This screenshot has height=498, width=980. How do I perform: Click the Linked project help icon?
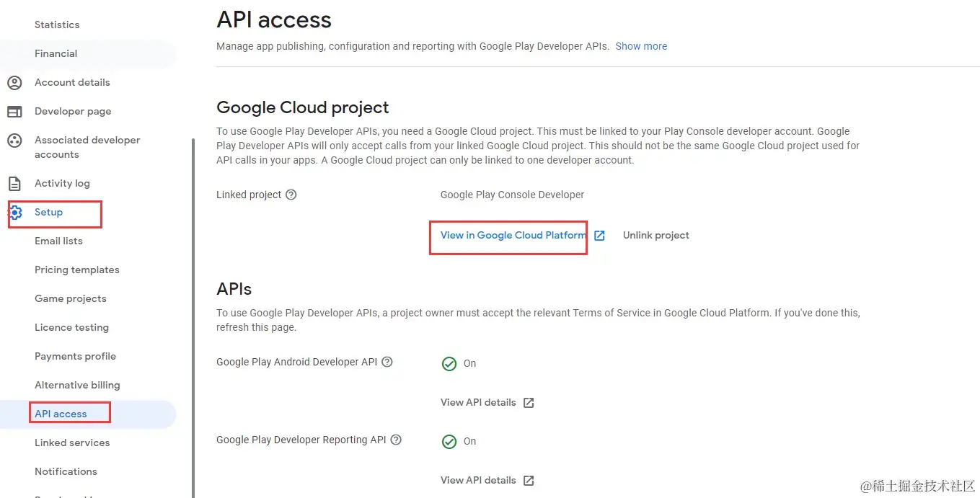(x=291, y=195)
